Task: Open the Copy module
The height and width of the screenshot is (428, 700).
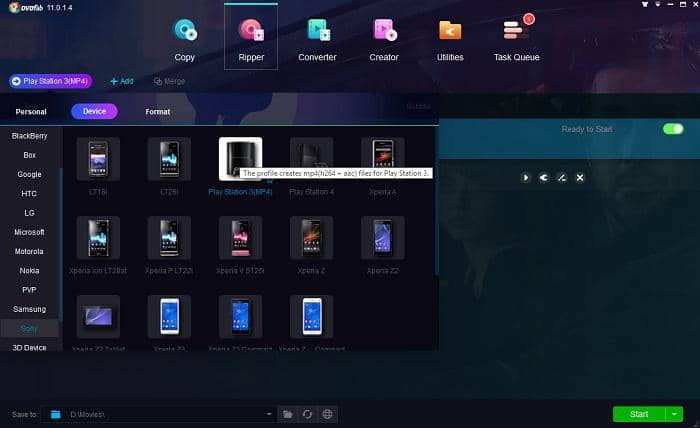Action: 185,40
